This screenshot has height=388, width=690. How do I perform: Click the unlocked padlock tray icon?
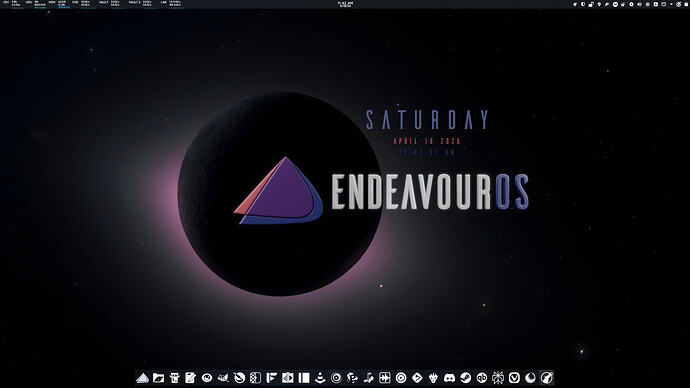click(591, 4)
